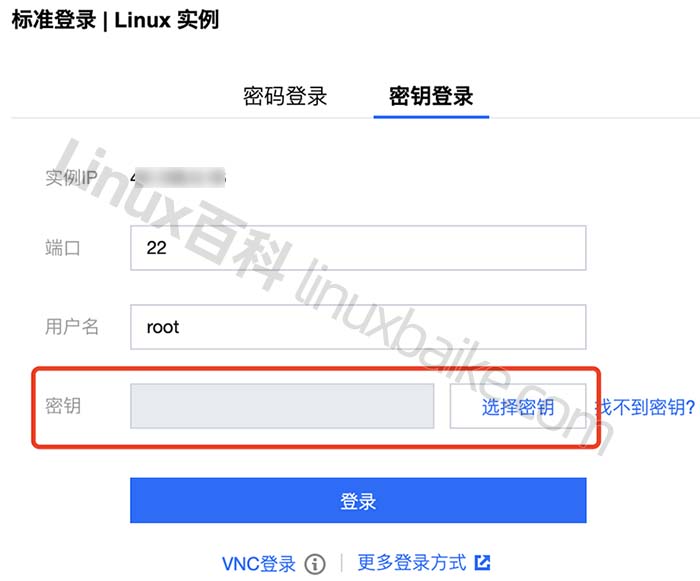Switch to the 密码登录 tab
The width and height of the screenshot is (700, 581).
pos(285,96)
